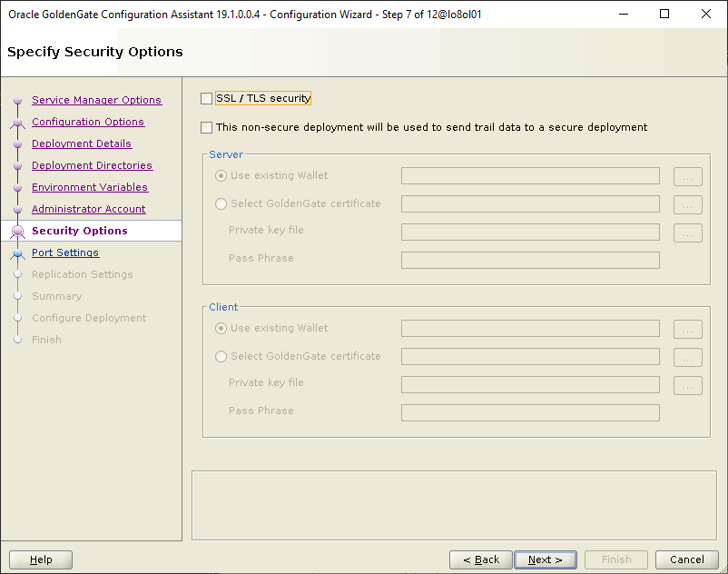Browse for the Server existing Wallet path
The image size is (728, 574).
click(x=687, y=176)
